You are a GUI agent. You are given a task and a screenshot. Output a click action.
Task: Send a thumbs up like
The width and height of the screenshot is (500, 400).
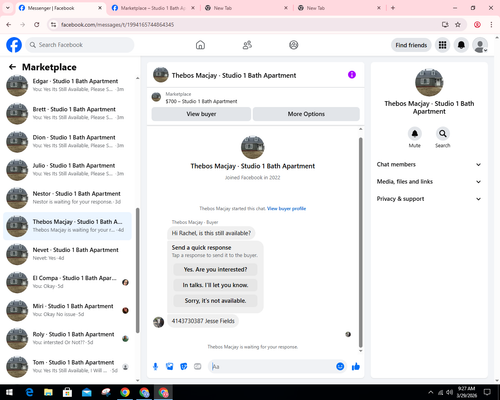click(356, 367)
